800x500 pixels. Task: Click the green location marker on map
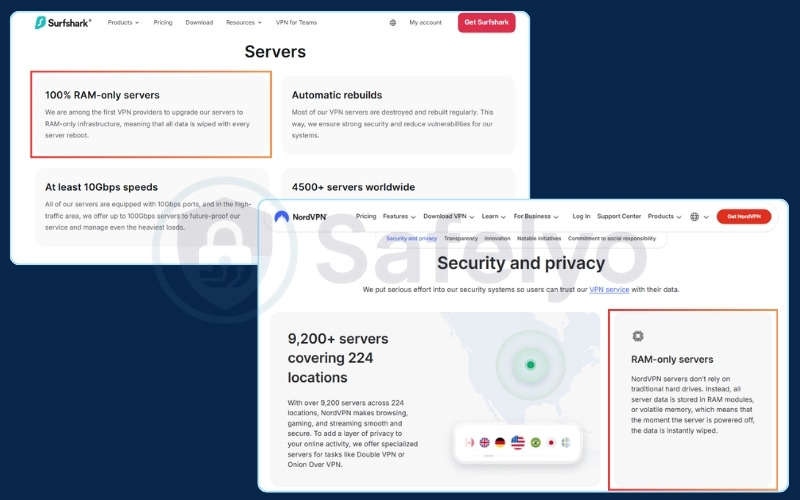click(531, 365)
